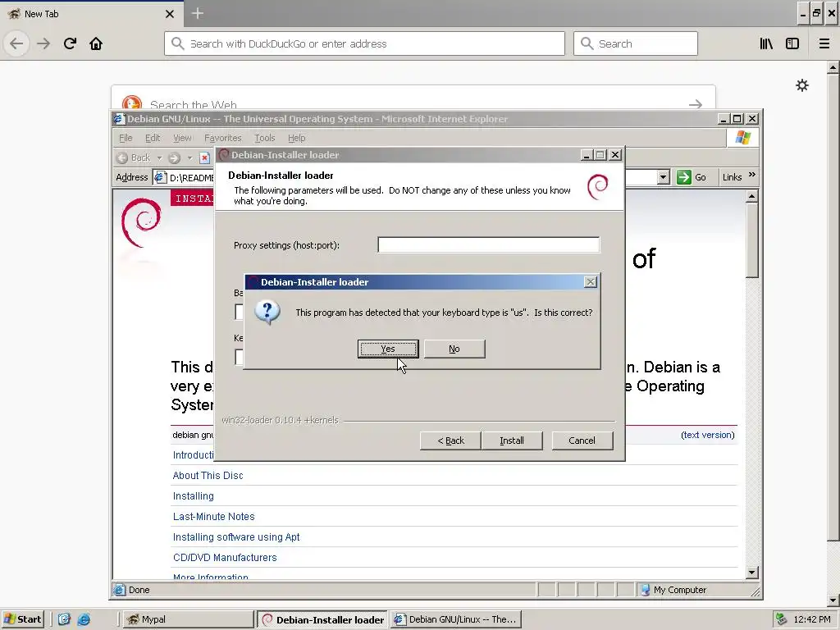This screenshot has width=840, height=630.
Task: Click Internet Explorer Stop icon
Action: 204,157
